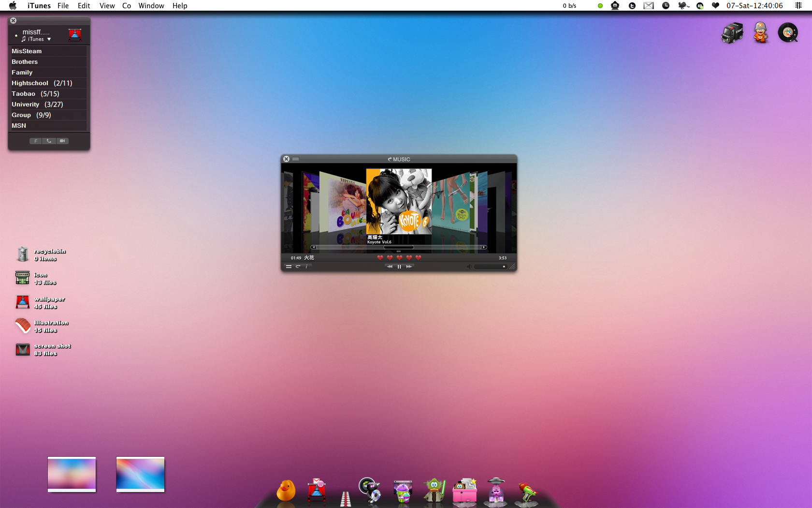Click the rubber duck dock icon

pos(286,491)
